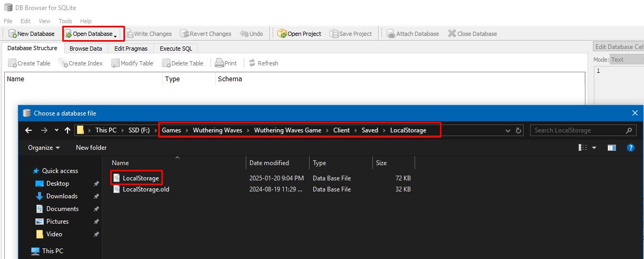644x259 pixels.
Task: Click Close Database in the toolbar
Action: (x=473, y=34)
